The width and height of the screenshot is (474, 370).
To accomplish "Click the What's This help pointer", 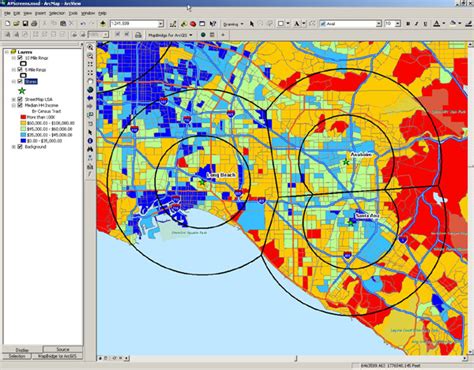I will (213, 24).
